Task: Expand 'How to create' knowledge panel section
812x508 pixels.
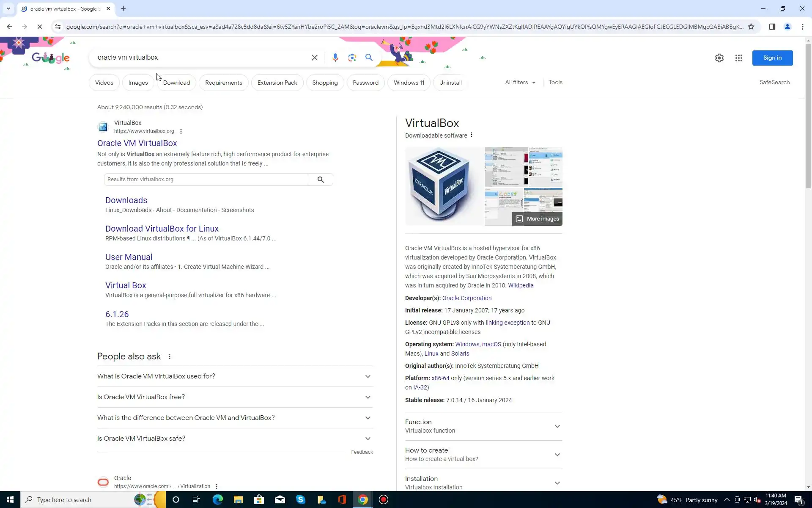Action: pos(483,454)
